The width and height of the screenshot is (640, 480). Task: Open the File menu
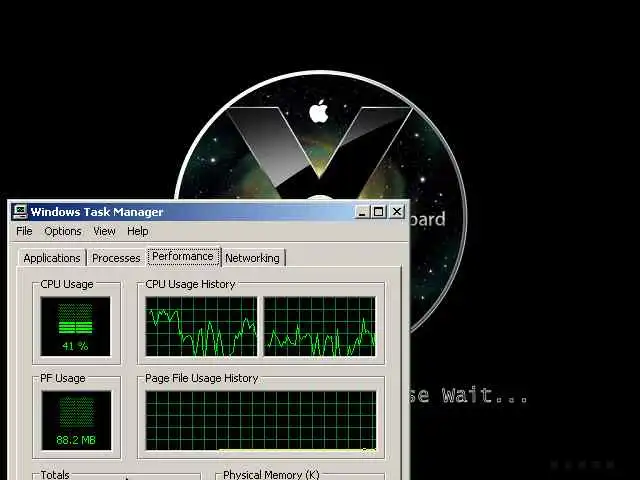24,231
